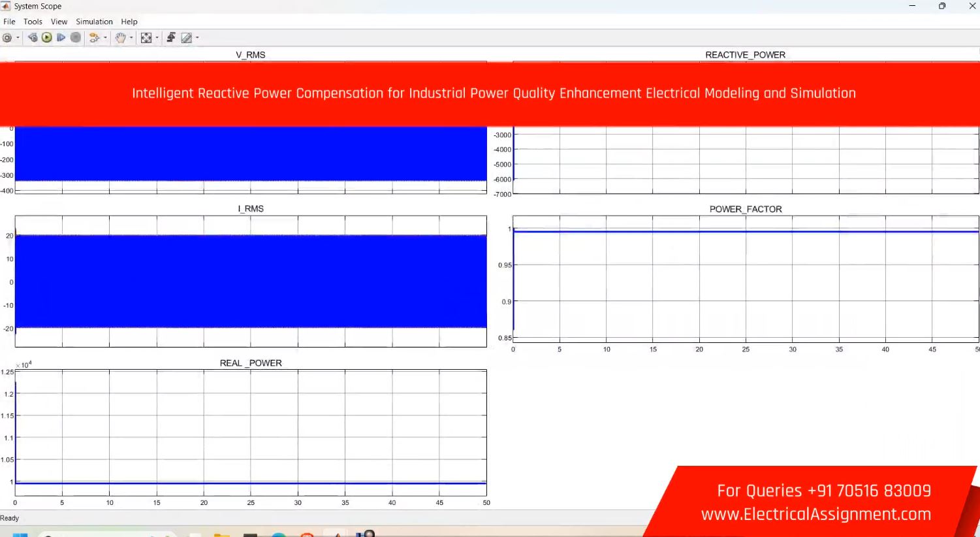Open the Tools menu
Screen dimensions: 980x537
[x=33, y=22]
